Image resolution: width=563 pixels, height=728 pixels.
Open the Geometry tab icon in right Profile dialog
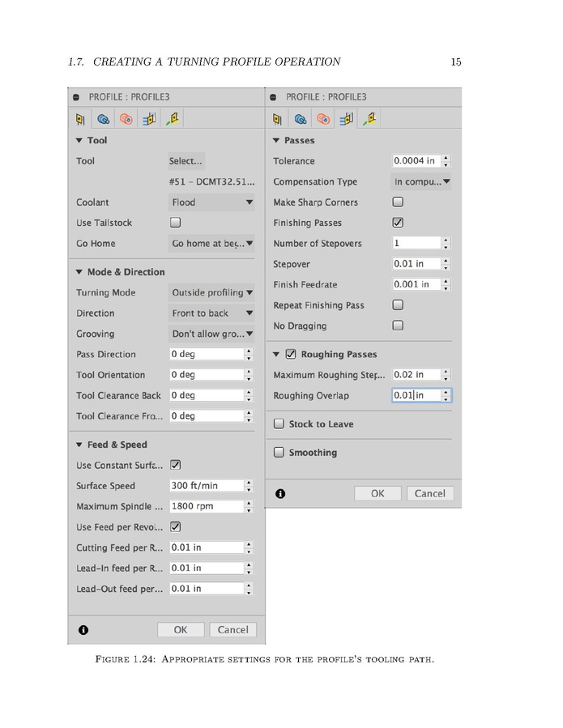[300, 119]
